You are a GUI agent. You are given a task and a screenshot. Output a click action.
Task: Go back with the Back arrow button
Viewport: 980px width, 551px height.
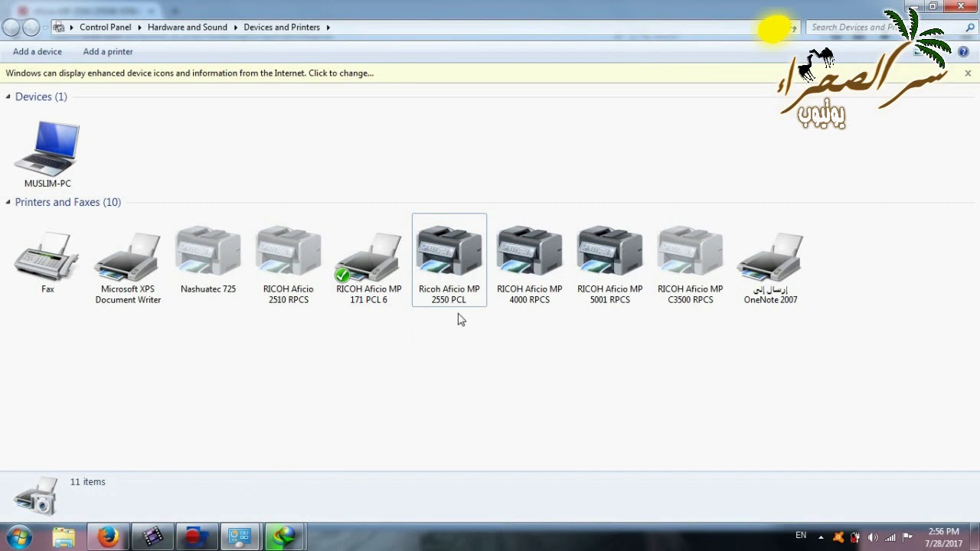click(x=11, y=28)
